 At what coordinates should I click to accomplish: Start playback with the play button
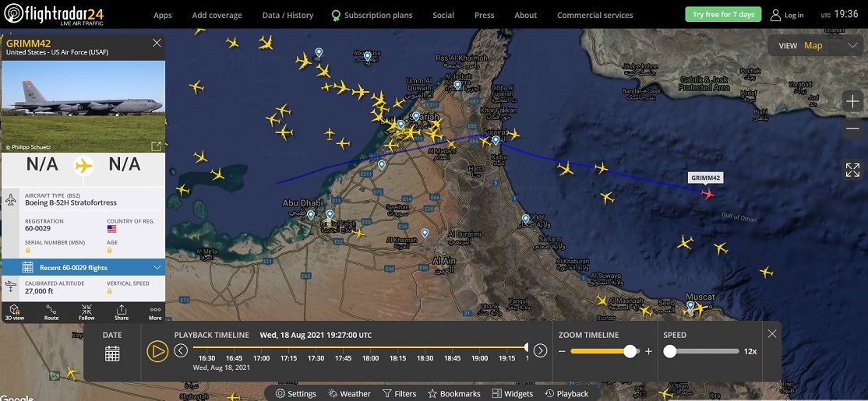click(157, 351)
